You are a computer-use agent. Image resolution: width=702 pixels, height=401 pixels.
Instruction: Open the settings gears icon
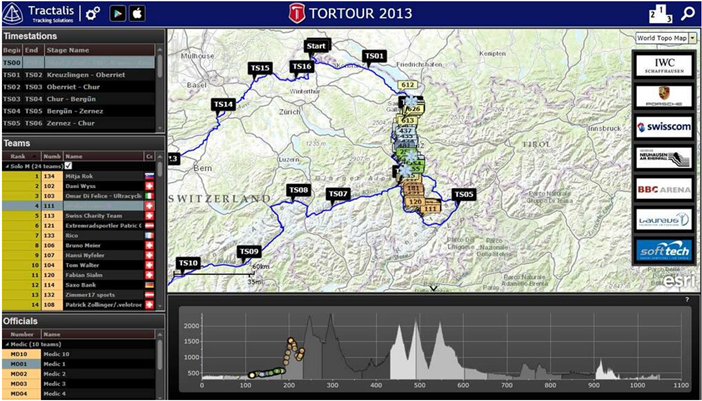pyautogui.click(x=93, y=14)
